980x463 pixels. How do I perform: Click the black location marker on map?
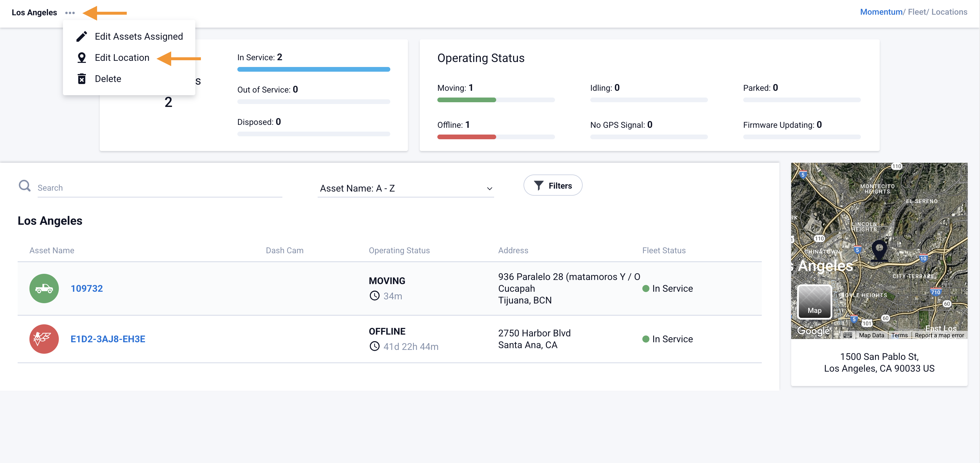(x=879, y=249)
